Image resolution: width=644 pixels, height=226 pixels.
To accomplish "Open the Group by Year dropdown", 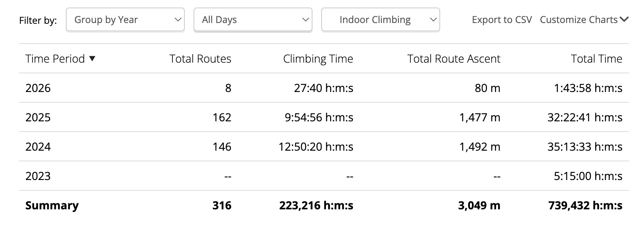I will click(x=125, y=20).
